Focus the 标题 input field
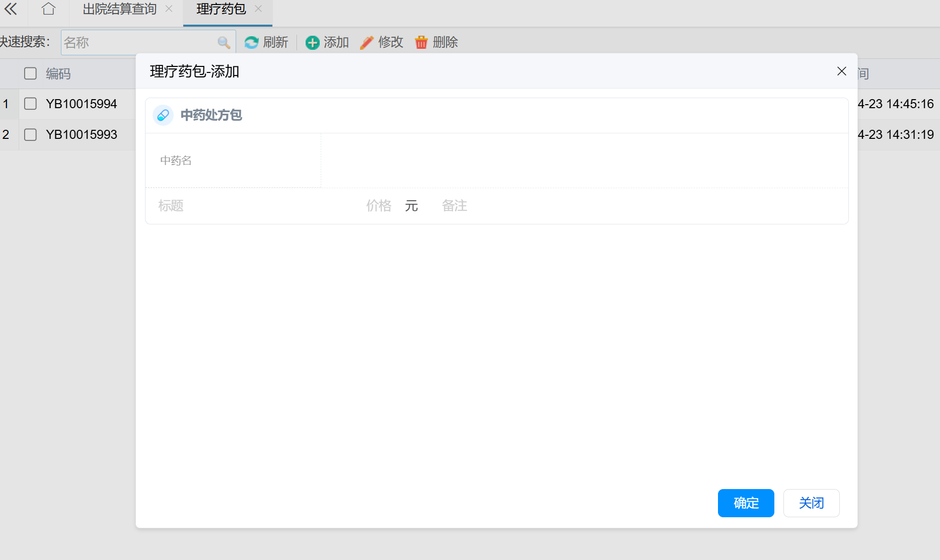Viewport: 940px width, 560px height. 252,206
